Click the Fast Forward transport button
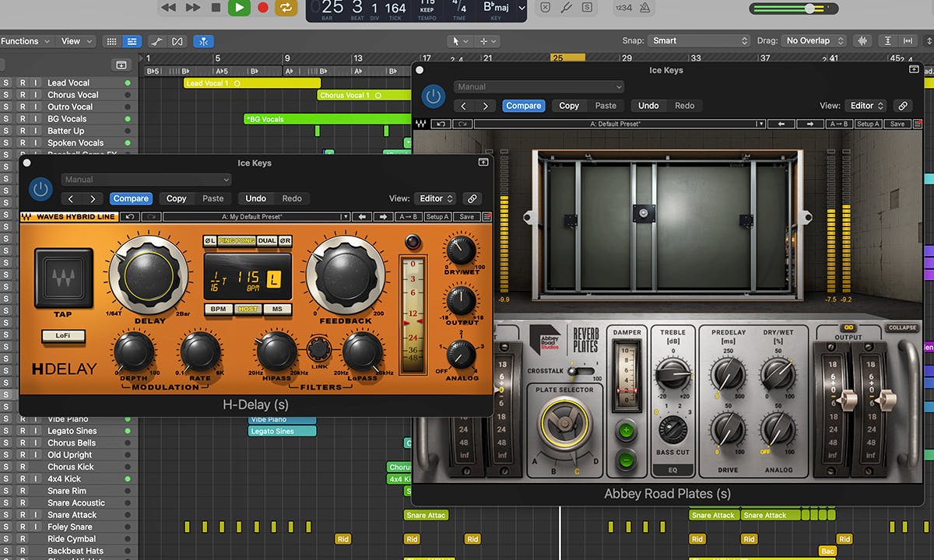Image resolution: width=934 pixels, height=560 pixels. pyautogui.click(x=192, y=8)
